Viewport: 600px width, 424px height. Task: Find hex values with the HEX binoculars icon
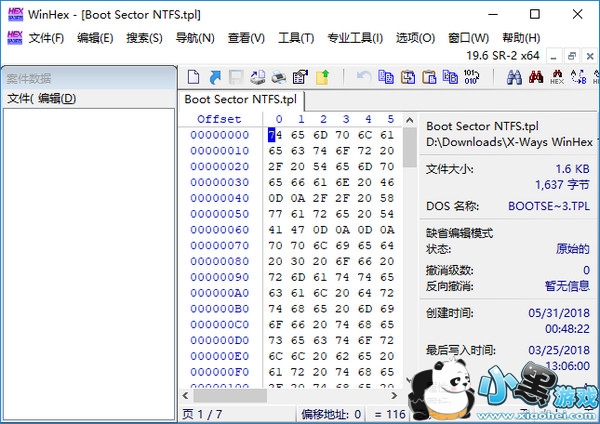tap(557, 77)
